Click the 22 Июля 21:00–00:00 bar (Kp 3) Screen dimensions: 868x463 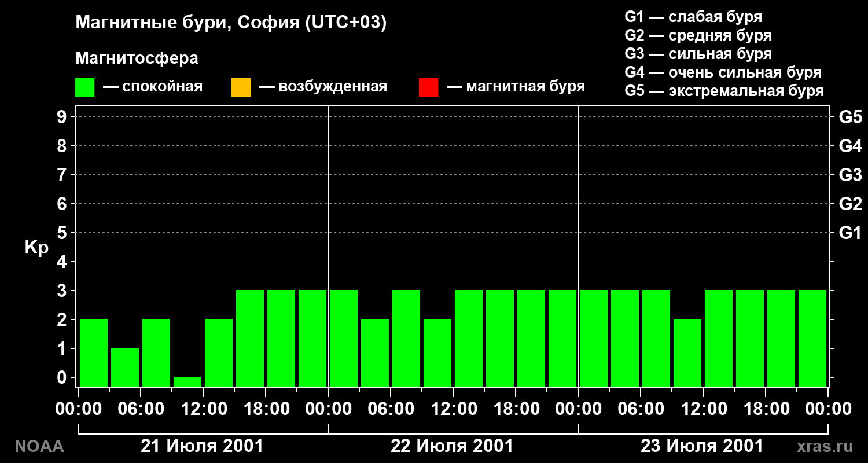coord(562,338)
